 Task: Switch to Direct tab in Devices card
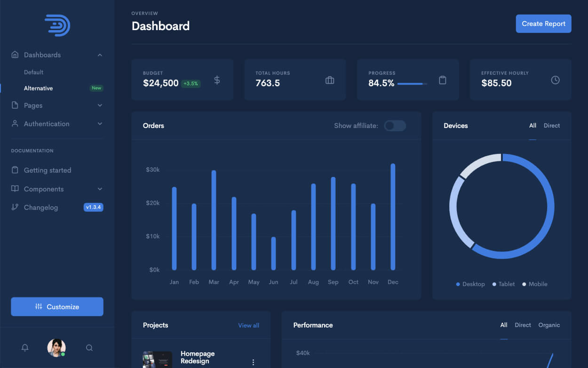click(552, 126)
